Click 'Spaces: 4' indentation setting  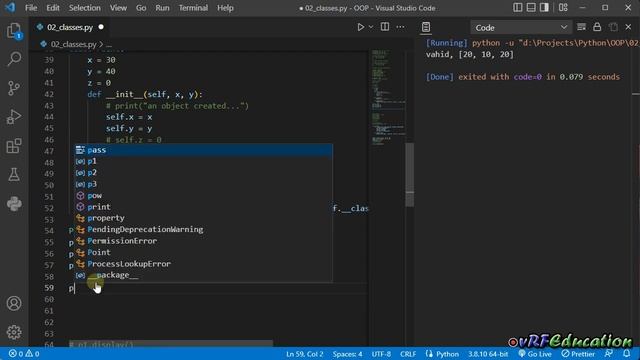(347, 354)
